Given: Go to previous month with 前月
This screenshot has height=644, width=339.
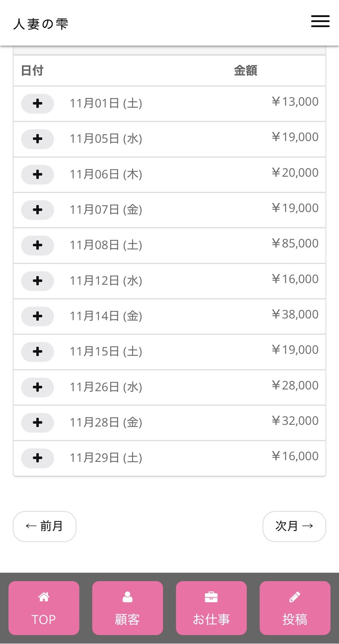Looking at the screenshot, I should click(x=45, y=526).
